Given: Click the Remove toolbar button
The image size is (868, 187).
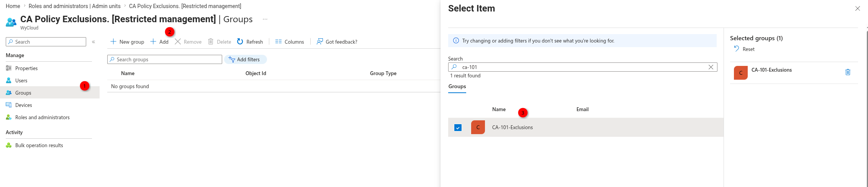Looking at the screenshot, I should pos(188,42).
